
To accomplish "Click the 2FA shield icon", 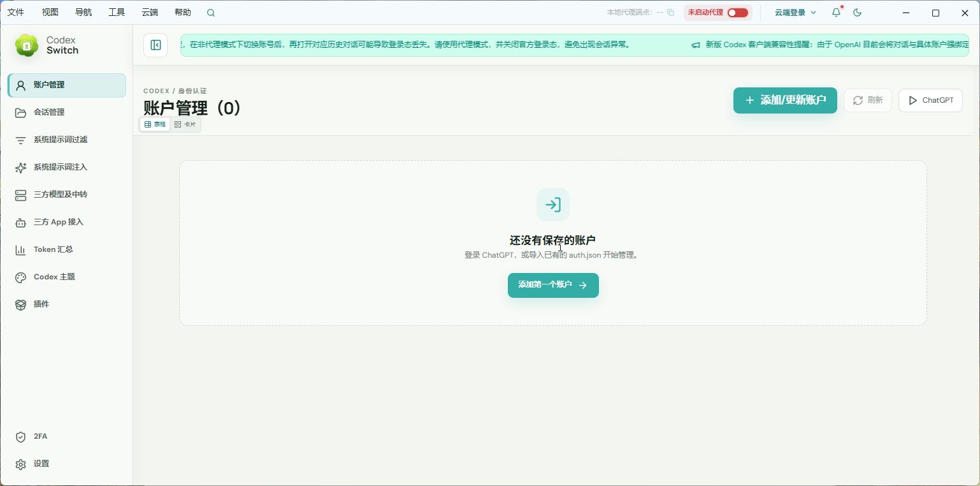I will point(20,437).
